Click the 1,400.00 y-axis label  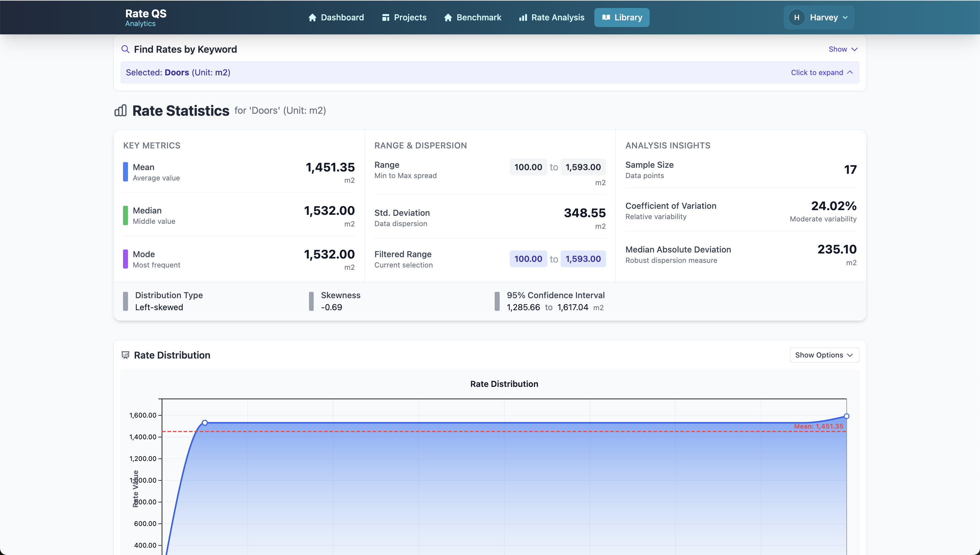tap(143, 437)
